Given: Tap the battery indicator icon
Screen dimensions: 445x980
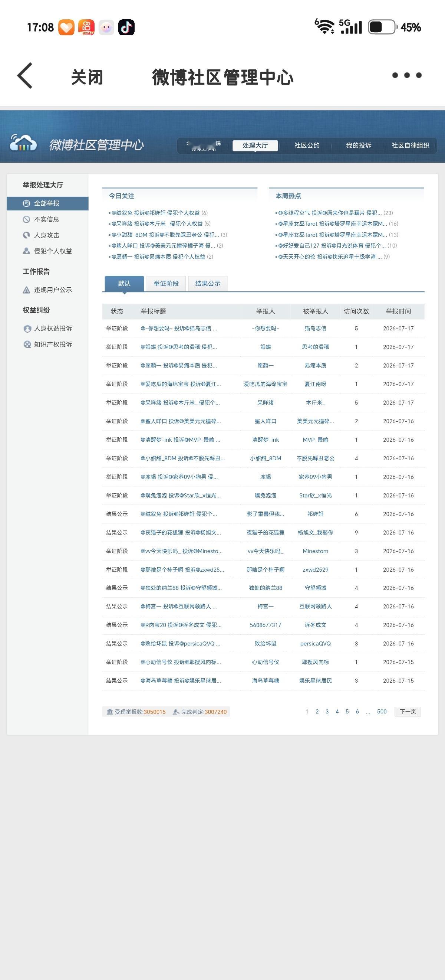Looking at the screenshot, I should (x=383, y=27).
